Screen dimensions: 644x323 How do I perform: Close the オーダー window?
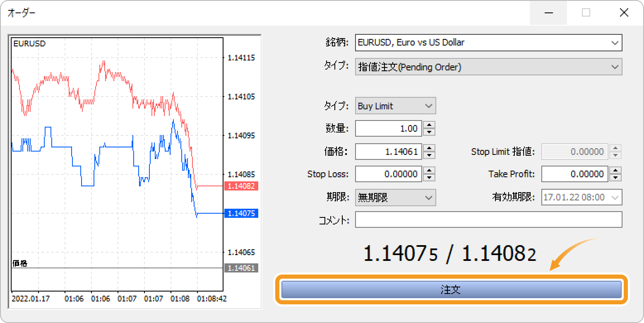tap(624, 13)
